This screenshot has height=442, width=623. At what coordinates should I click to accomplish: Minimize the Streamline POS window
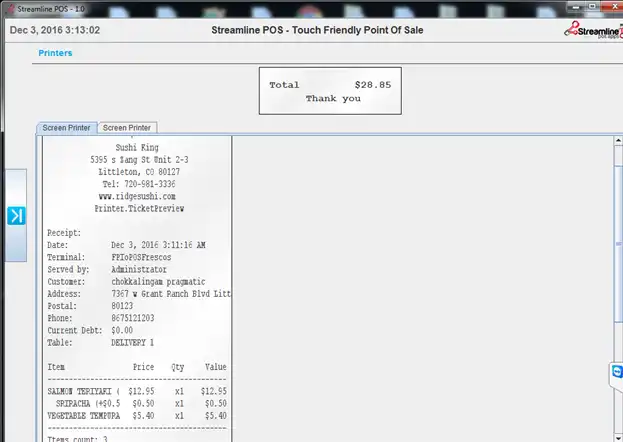pyautogui.click(x=576, y=7)
